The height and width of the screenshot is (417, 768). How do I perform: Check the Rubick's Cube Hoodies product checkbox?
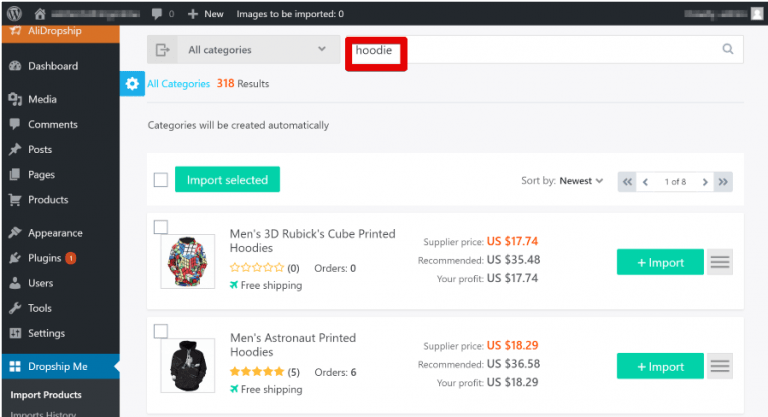(161, 227)
